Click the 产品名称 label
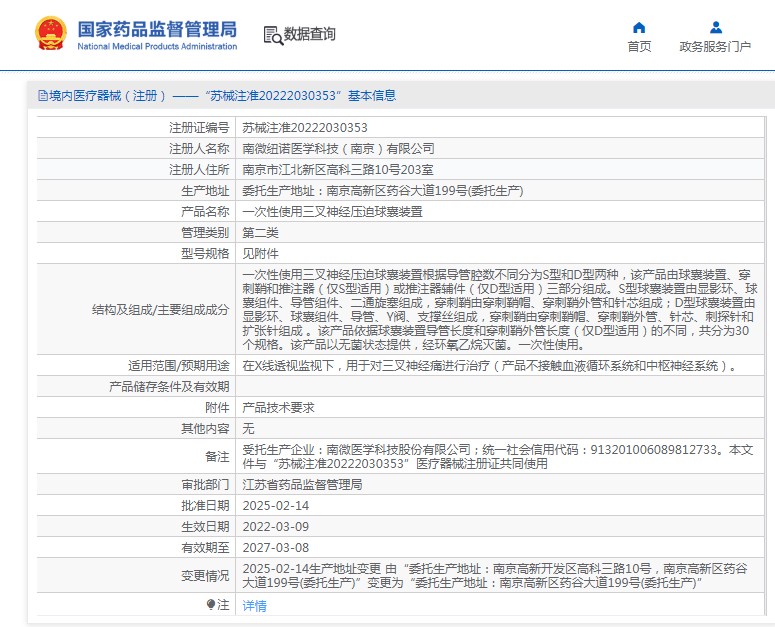 [x=205, y=212]
